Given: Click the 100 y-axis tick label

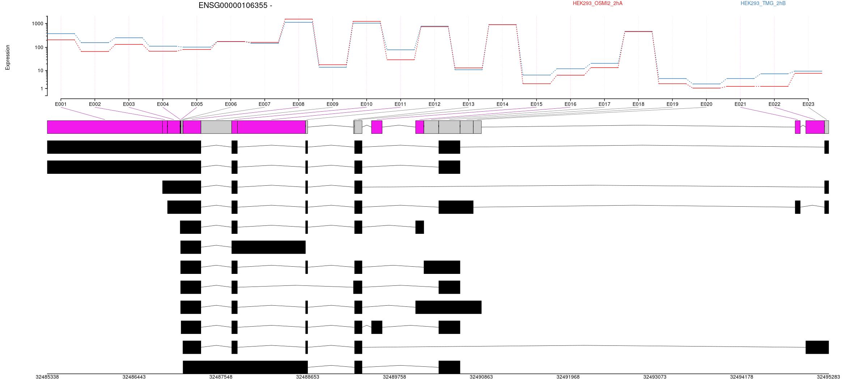Looking at the screenshot, I should coord(39,48).
